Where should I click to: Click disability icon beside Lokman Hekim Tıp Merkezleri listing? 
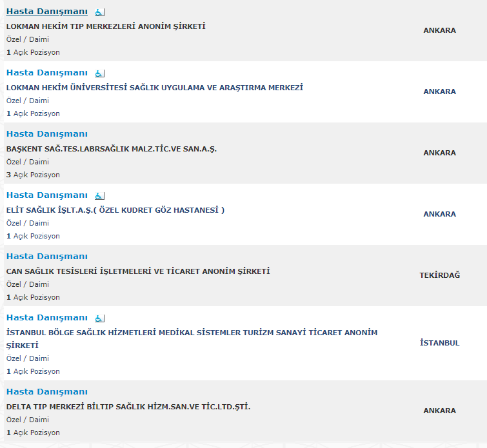[100, 12]
